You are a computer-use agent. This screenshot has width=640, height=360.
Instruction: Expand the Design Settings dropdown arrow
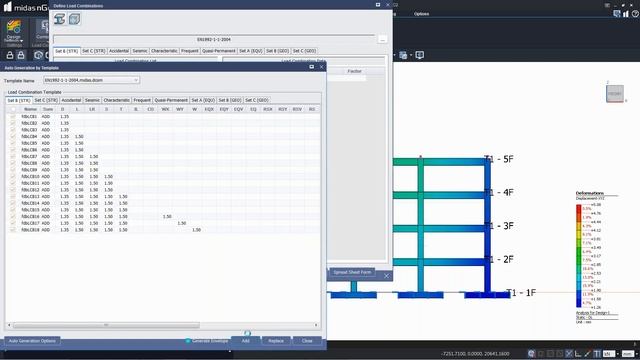[x=21, y=40]
